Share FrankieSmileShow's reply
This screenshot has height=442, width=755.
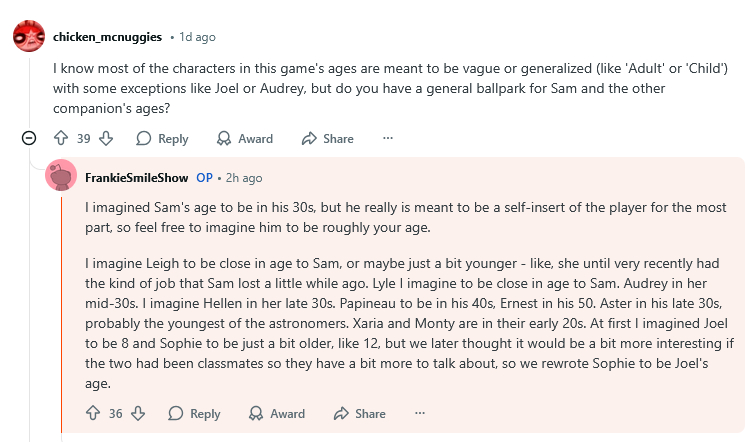(360, 413)
